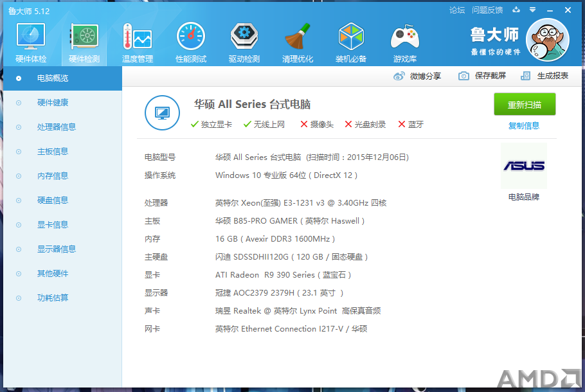Click the generate report document icon
Image resolution: width=585 pixels, height=392 pixels.
pos(525,76)
